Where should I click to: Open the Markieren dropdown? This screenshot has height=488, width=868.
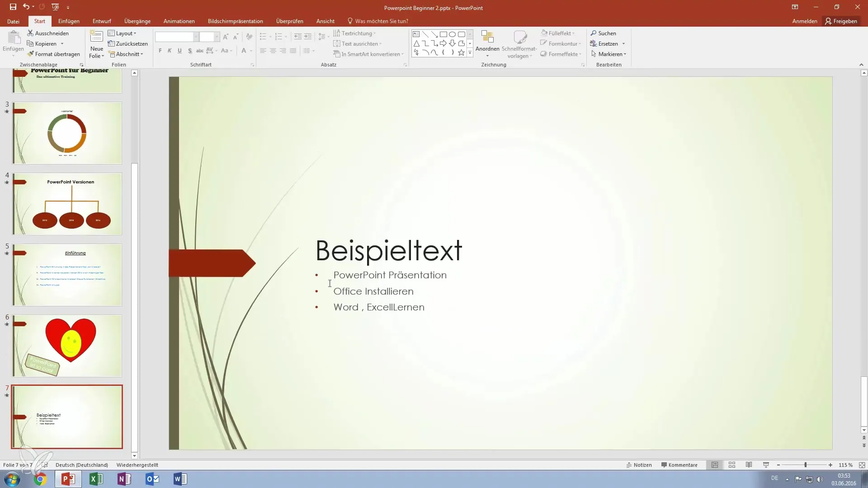coord(609,54)
